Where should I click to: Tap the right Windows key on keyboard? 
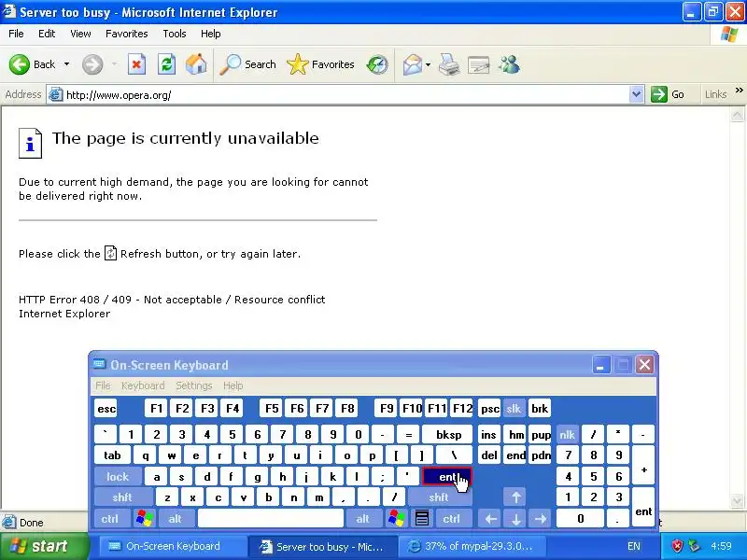397,519
